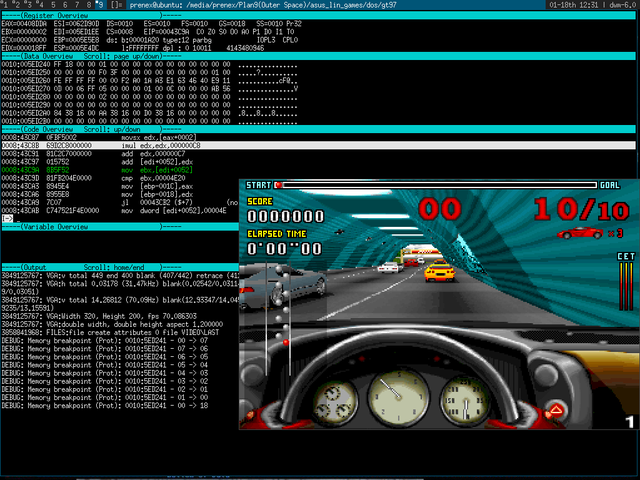Select the add edx,000000C7 code line
640x480 pixels.
[93, 153]
